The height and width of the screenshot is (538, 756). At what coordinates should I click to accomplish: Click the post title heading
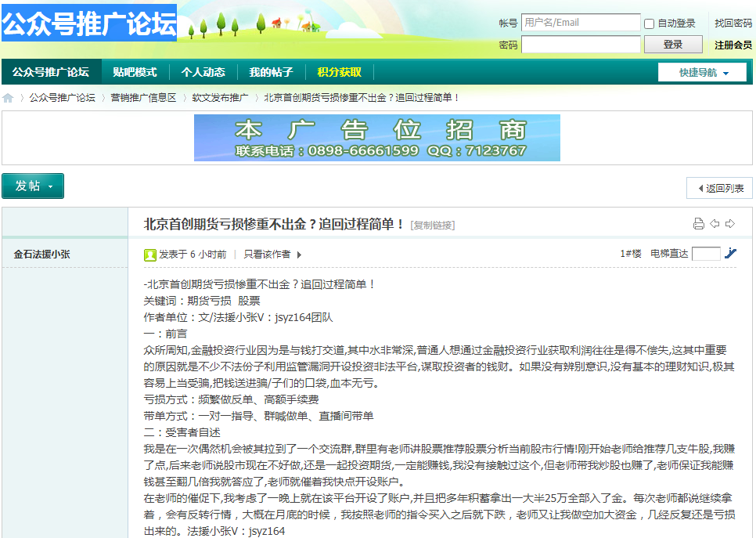coord(274,224)
